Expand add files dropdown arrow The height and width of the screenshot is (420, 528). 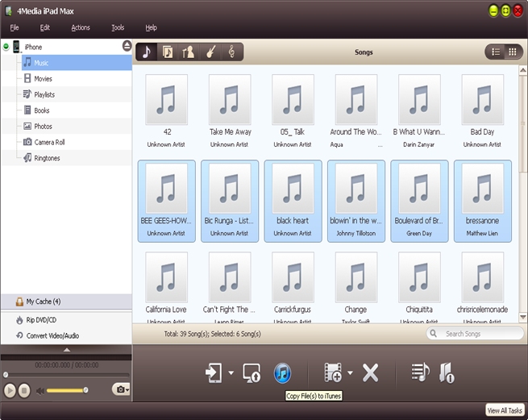point(350,372)
